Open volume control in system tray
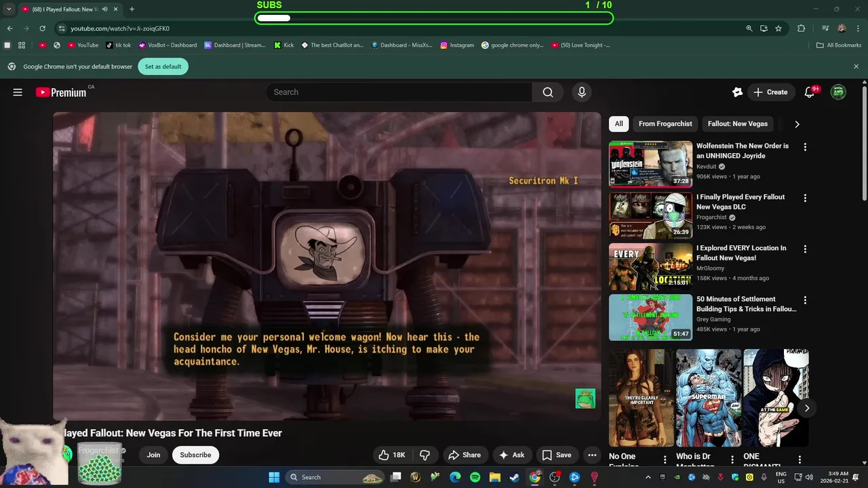Screen dimensions: 868x488 click(809, 477)
